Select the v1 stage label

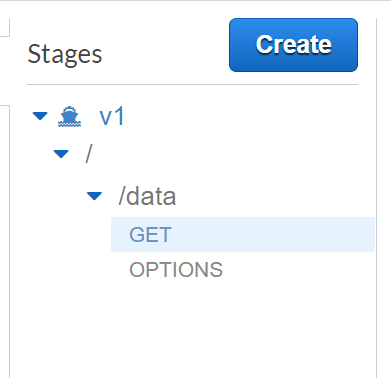click(x=112, y=116)
